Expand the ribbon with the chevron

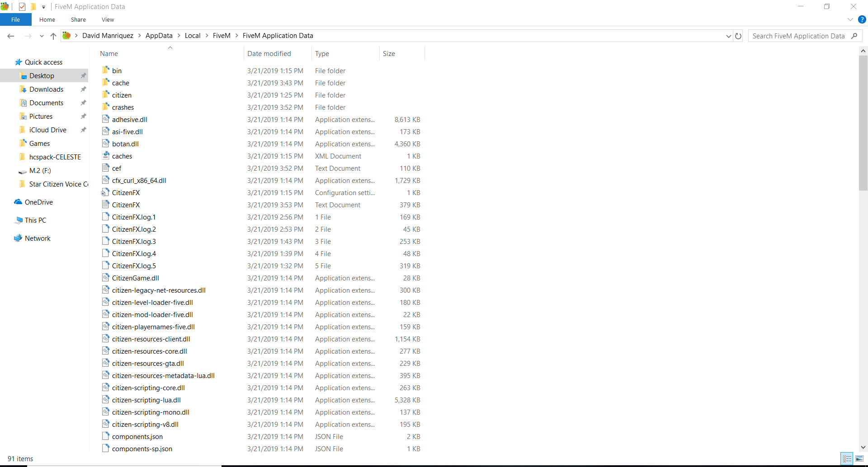point(850,19)
